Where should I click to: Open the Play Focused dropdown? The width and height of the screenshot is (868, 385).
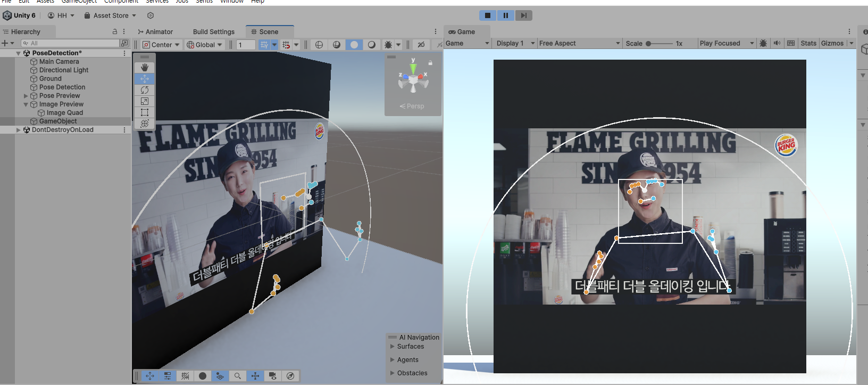point(727,43)
